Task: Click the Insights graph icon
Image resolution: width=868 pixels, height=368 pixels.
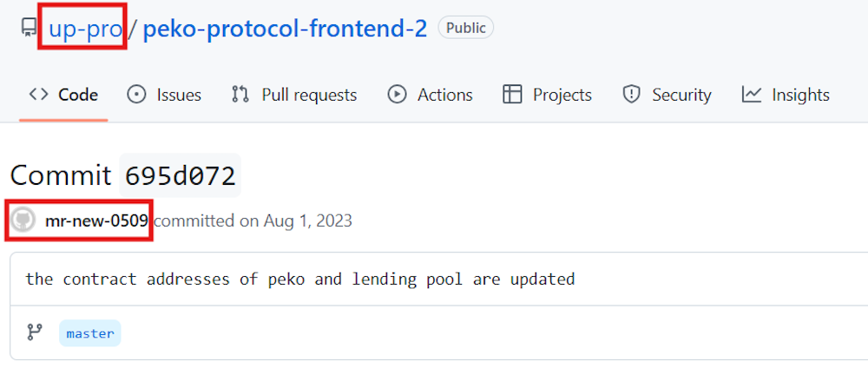Action: 752,95
